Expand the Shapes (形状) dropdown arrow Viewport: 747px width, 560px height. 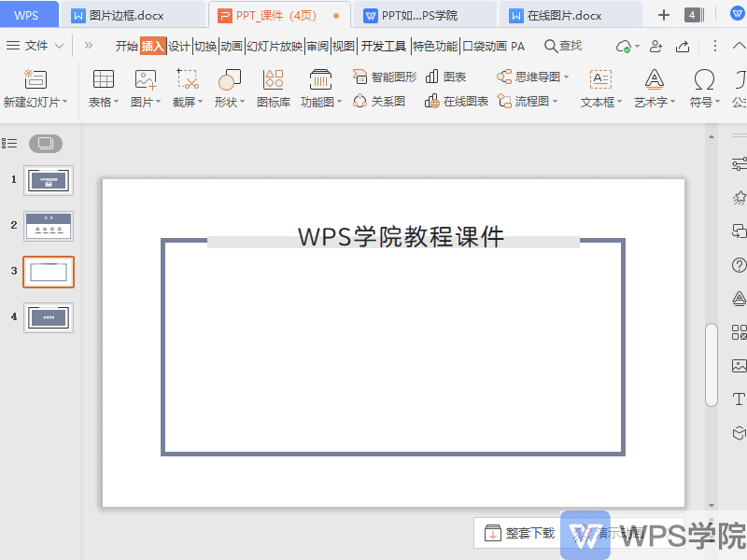[x=242, y=102]
